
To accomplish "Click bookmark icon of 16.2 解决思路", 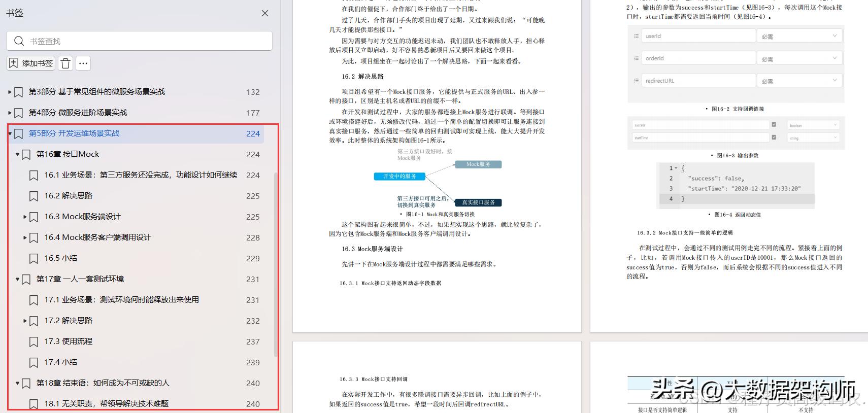I will [x=34, y=196].
